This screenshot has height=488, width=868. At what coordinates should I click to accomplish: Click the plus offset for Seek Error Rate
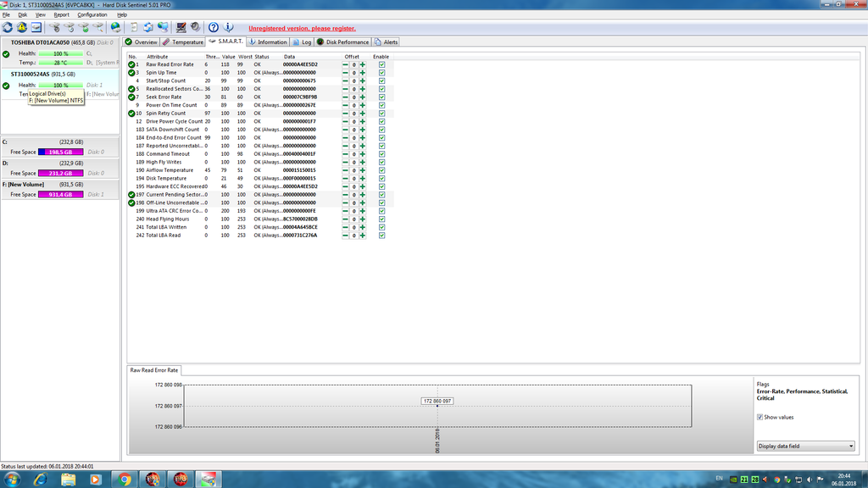[363, 97]
